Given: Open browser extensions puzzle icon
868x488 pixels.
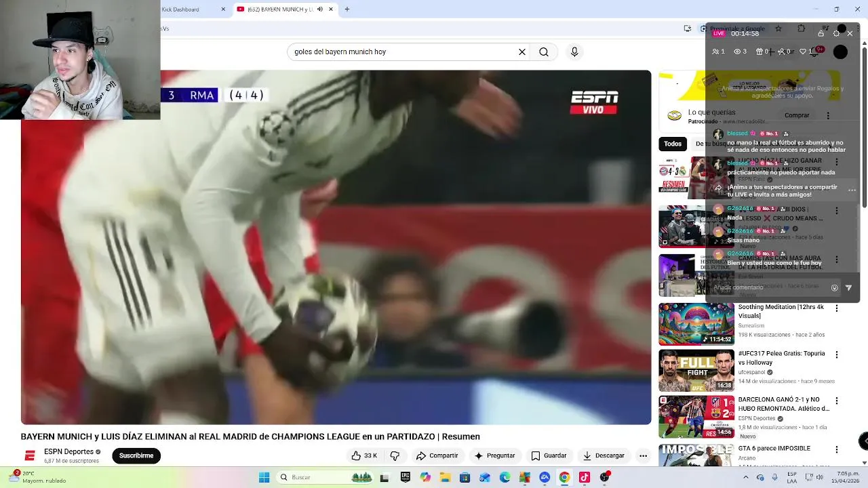Looking at the screenshot, I should point(802,28).
